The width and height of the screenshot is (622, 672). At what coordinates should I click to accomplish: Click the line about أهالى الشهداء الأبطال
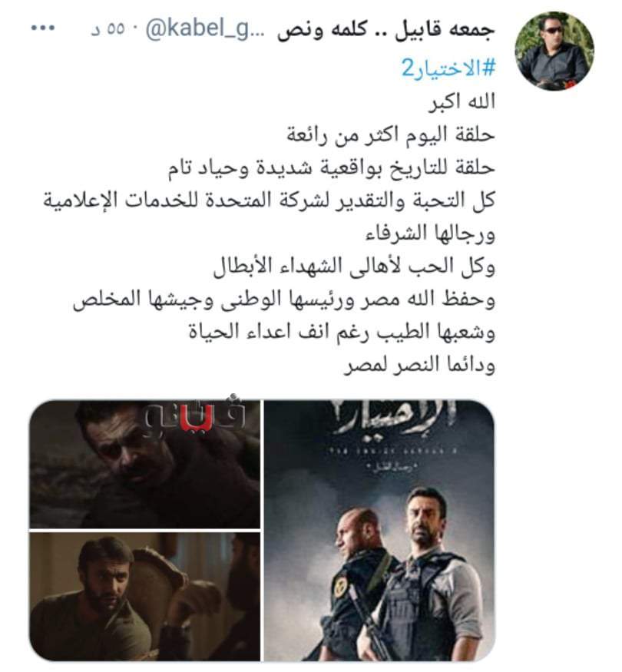(x=354, y=266)
